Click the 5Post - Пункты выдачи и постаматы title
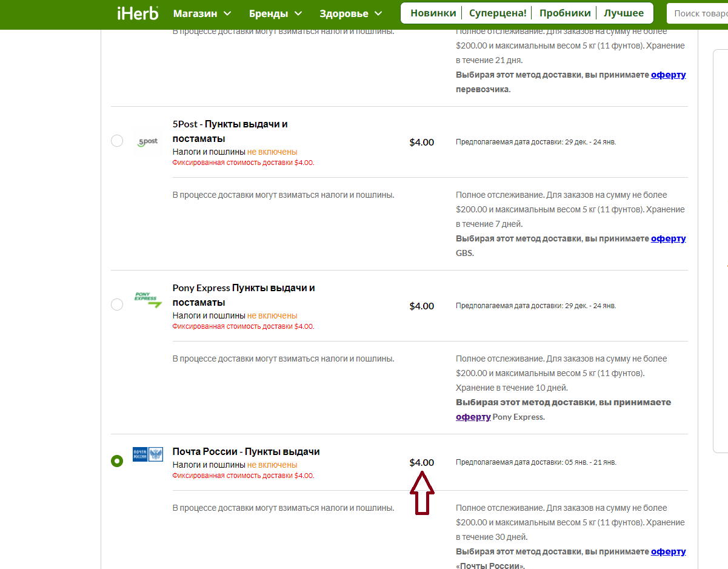Screen dimensions: 728x569 pos(230,131)
